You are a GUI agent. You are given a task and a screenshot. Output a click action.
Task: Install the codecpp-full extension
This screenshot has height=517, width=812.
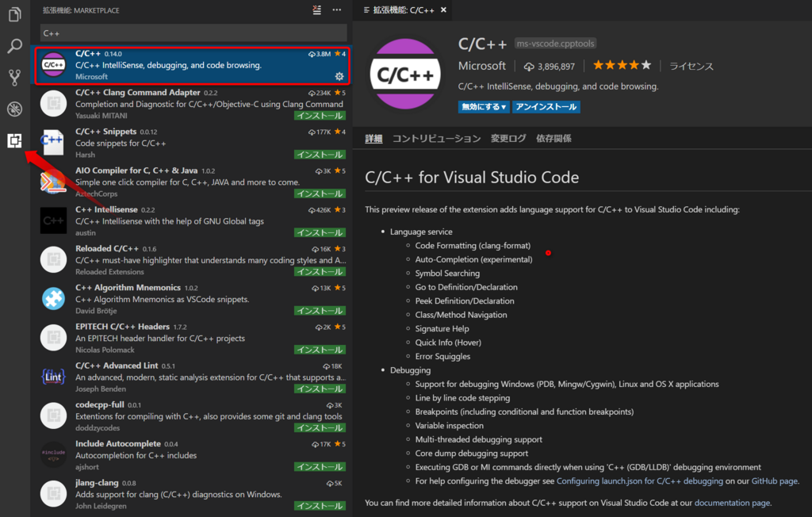click(320, 428)
